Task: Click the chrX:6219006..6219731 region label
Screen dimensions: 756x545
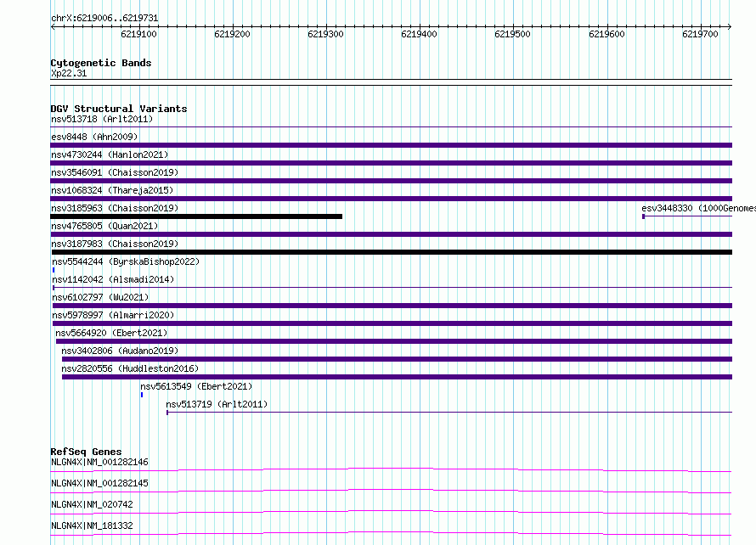Action: [104, 18]
